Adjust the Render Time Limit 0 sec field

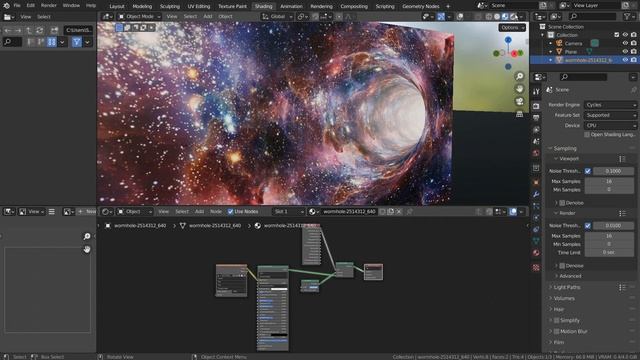pyautogui.click(x=609, y=252)
